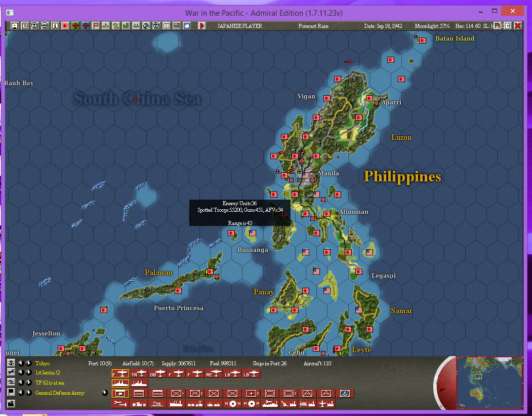Image resolution: width=532 pixels, height=416 pixels.
Task: Click the cloud weather icon in toolbar
Action: (187, 26)
